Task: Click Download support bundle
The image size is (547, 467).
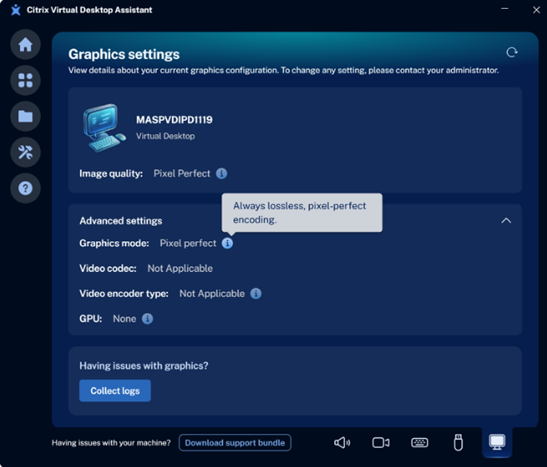Action: coord(235,443)
